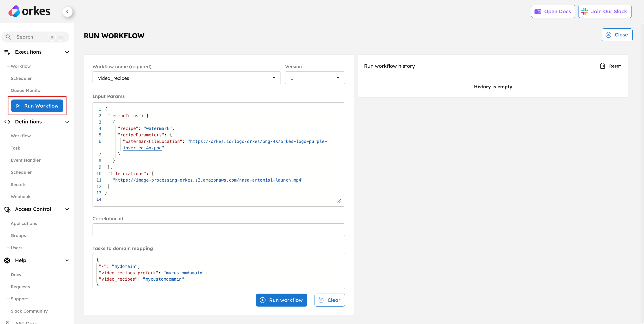The height and width of the screenshot is (324, 644).
Task: Click the Reset trash can icon
Action: point(602,66)
